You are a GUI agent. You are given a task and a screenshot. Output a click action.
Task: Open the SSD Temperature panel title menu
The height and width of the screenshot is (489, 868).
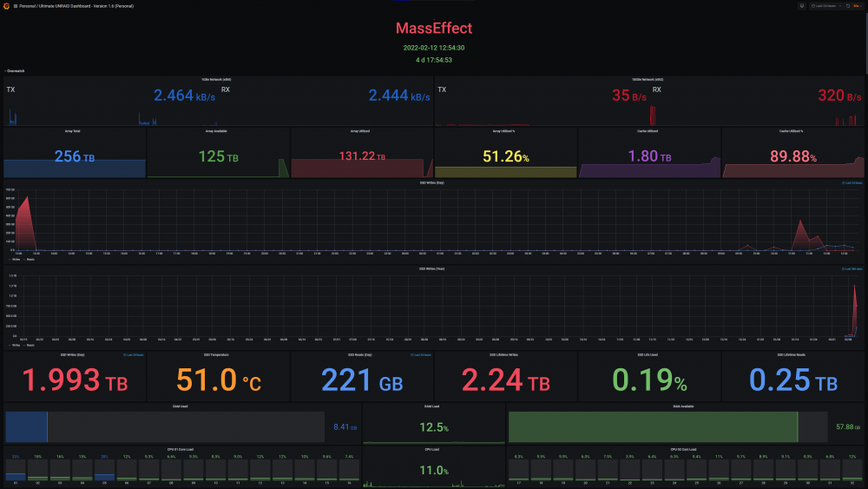(x=216, y=355)
